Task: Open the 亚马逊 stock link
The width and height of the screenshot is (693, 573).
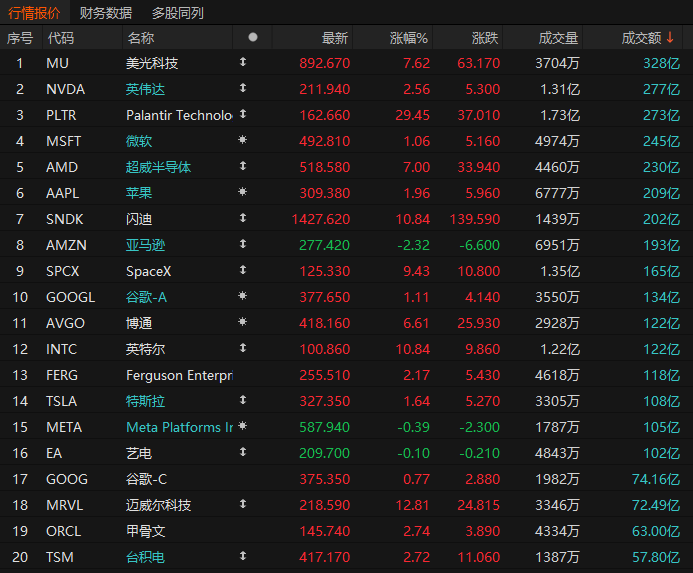Action: 145,245
